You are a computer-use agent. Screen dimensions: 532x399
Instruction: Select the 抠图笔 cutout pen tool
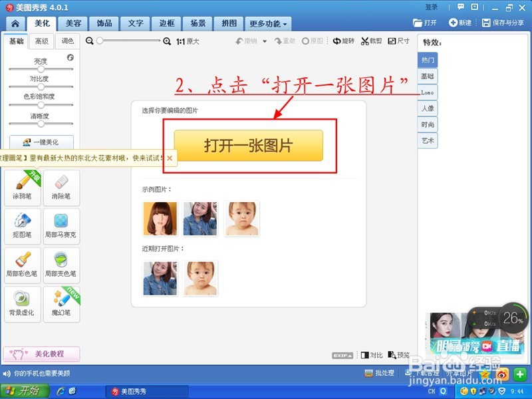[x=22, y=227]
